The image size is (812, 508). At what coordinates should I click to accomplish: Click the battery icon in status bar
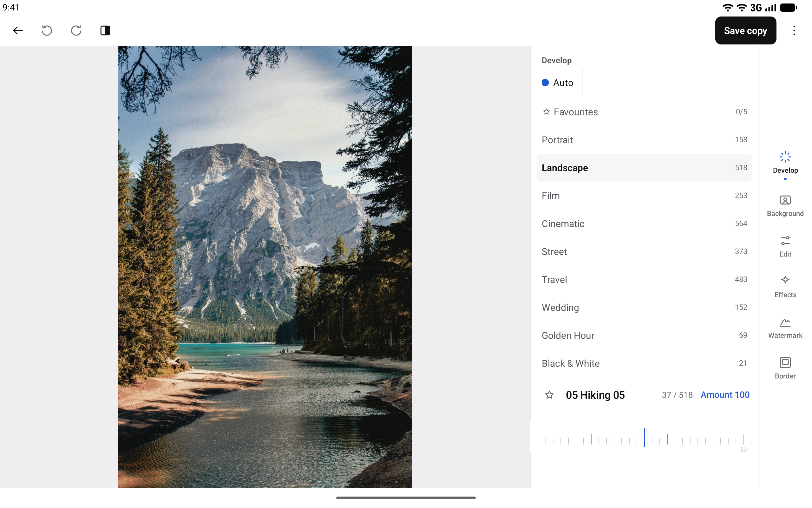(788, 7)
